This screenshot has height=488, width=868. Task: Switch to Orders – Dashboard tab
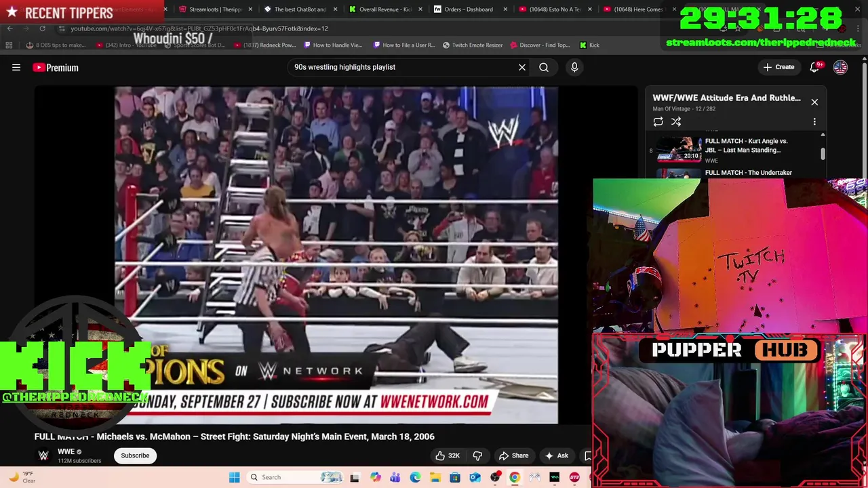468,9
